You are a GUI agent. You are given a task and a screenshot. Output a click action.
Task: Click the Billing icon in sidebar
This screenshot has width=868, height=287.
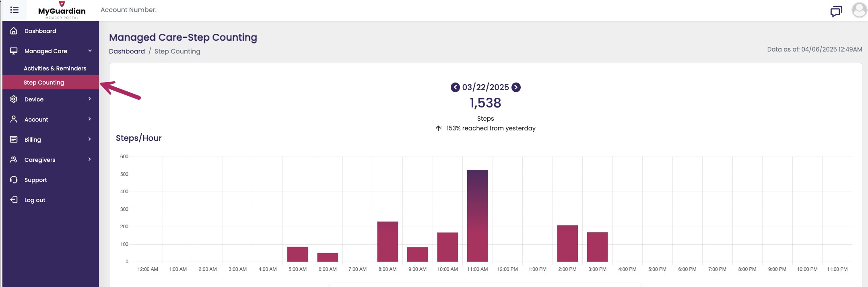click(x=14, y=140)
